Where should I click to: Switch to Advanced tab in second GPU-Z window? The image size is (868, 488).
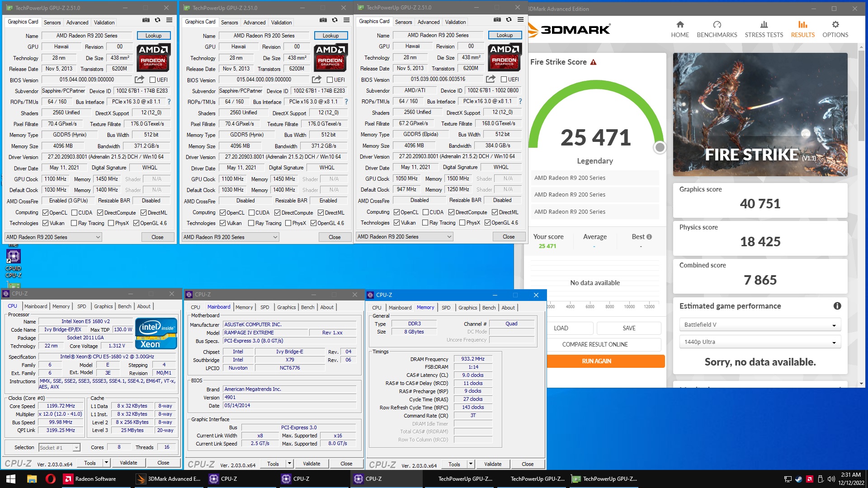pos(255,23)
